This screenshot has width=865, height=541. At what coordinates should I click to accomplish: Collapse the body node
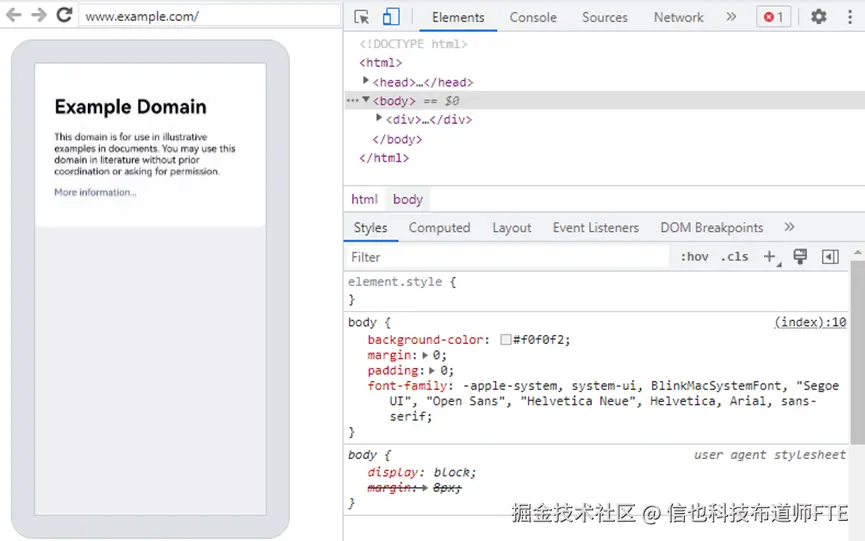pos(365,100)
